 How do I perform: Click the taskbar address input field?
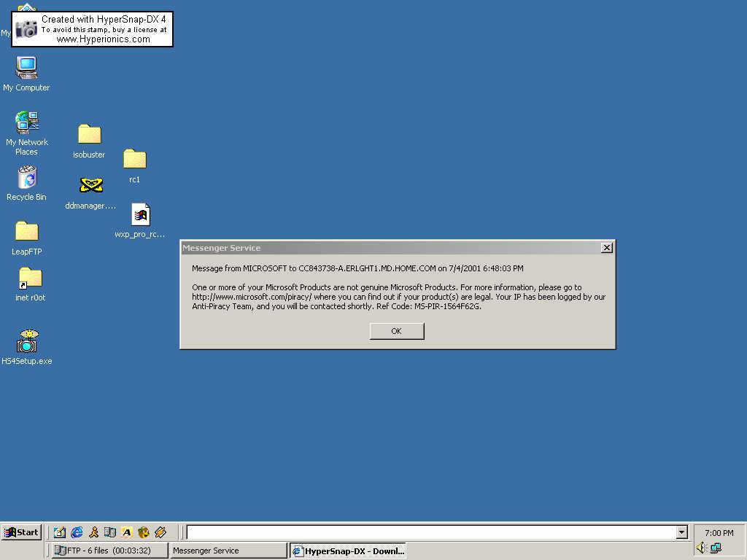click(432, 532)
